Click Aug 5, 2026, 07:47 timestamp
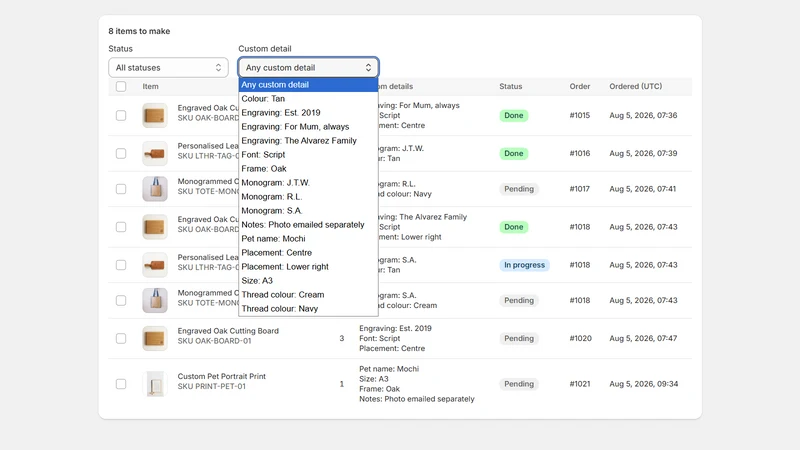The image size is (800, 450). point(643,339)
